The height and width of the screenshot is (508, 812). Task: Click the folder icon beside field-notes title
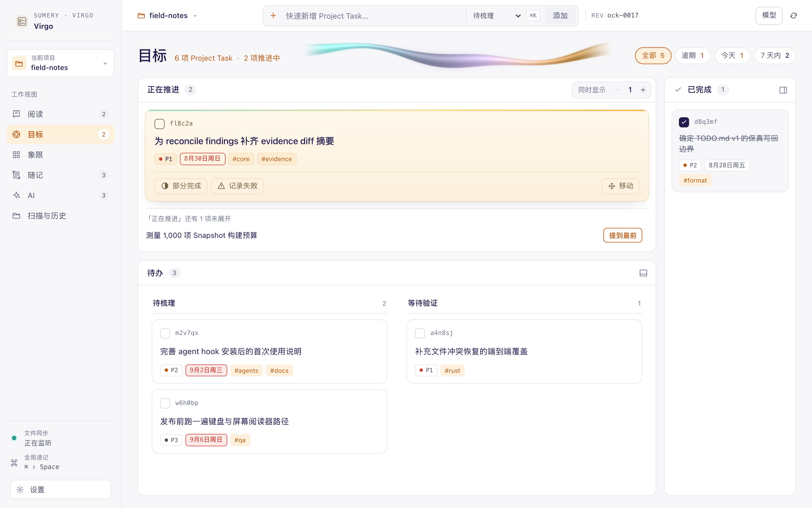click(141, 16)
